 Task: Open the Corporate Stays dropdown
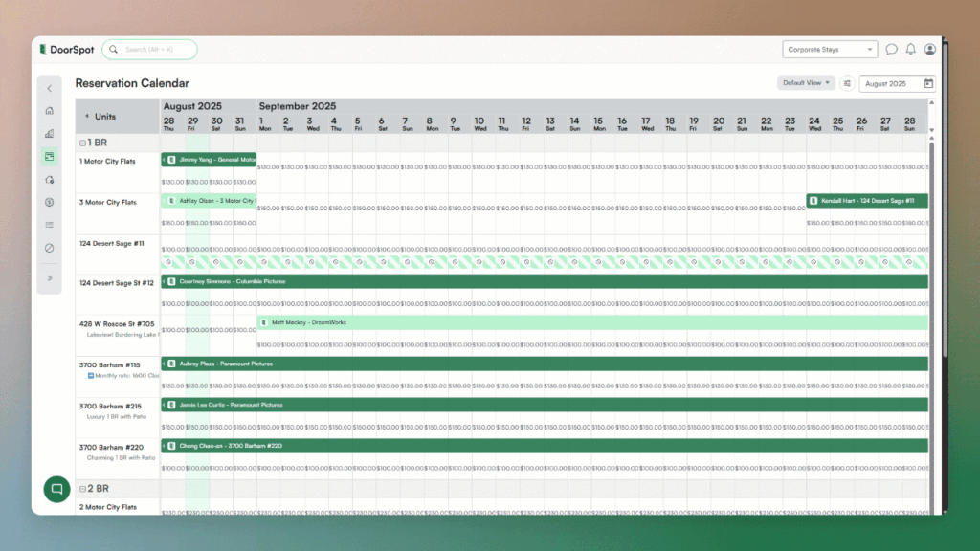830,50
